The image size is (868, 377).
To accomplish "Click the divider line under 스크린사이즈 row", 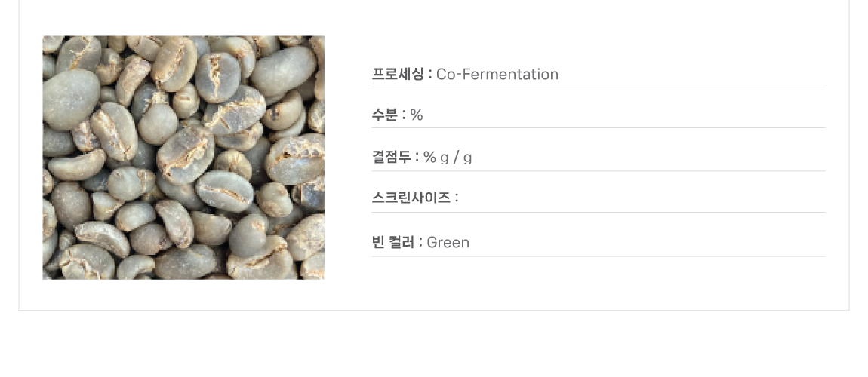I will tap(599, 213).
